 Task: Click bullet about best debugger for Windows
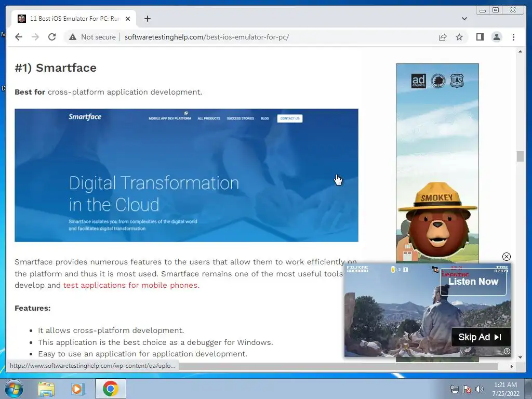(x=155, y=342)
